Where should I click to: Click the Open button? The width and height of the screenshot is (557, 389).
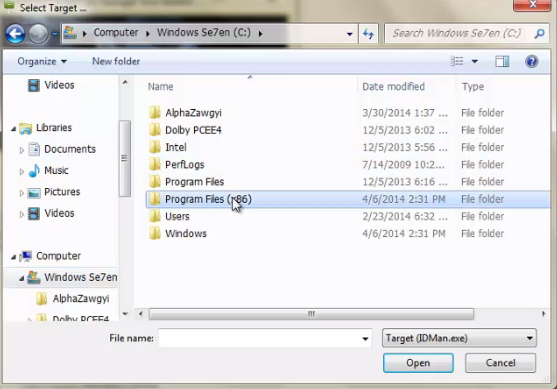pyautogui.click(x=418, y=363)
